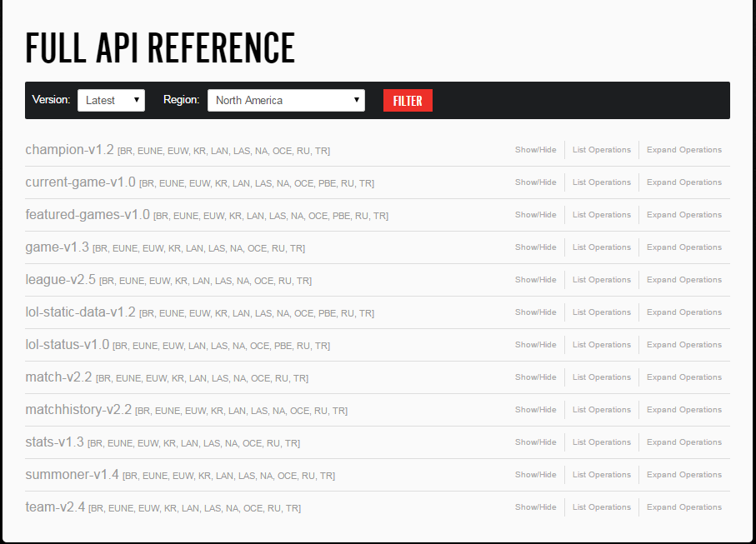
Task: Expand Operations for matchhistory-v2.2
Action: (x=684, y=410)
